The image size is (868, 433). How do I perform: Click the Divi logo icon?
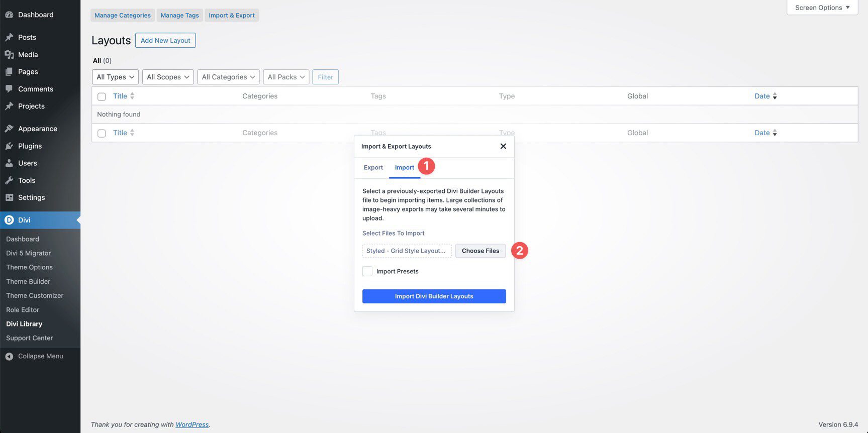pyautogui.click(x=9, y=220)
